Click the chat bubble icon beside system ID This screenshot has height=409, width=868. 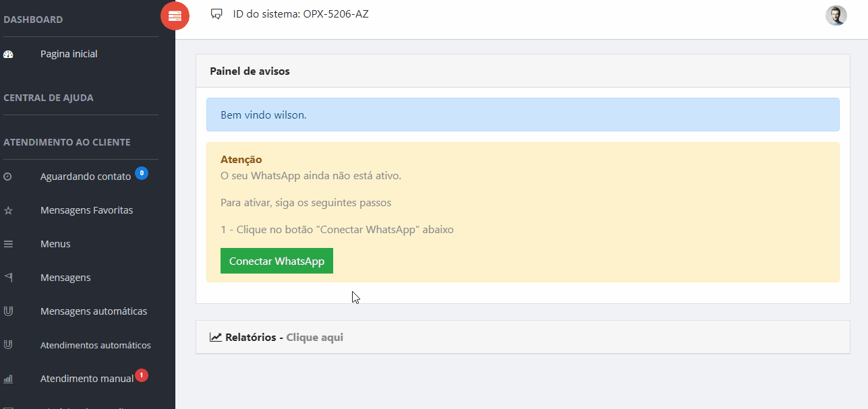[216, 13]
